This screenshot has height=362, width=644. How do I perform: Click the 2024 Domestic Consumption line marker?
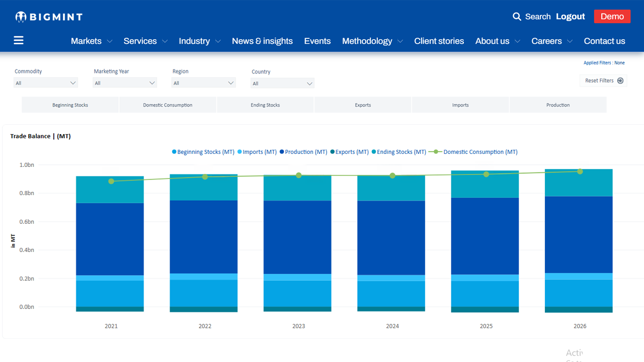(392, 175)
